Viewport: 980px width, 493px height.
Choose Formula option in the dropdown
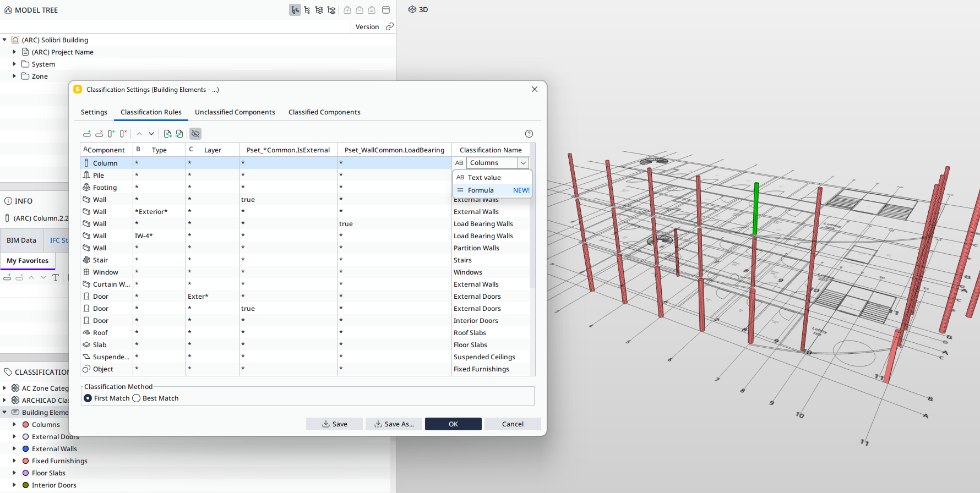[492, 190]
